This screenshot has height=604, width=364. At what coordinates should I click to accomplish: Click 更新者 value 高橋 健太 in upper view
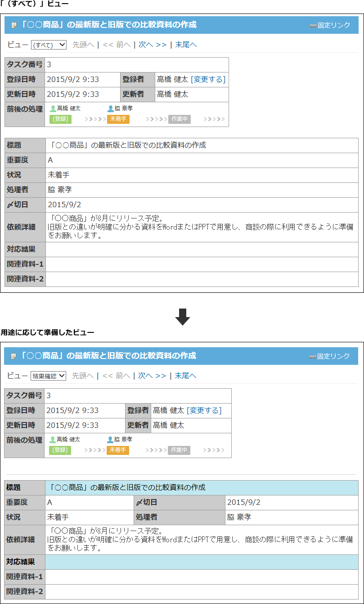(x=172, y=95)
